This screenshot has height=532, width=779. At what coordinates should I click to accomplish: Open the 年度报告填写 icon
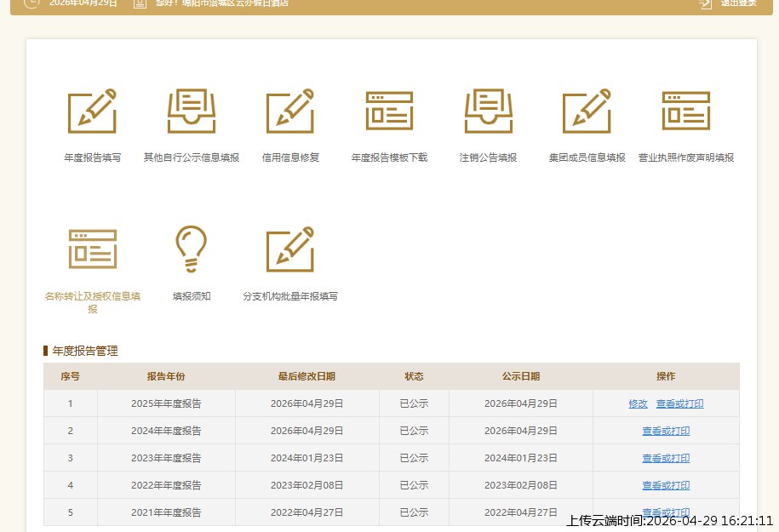(x=92, y=112)
